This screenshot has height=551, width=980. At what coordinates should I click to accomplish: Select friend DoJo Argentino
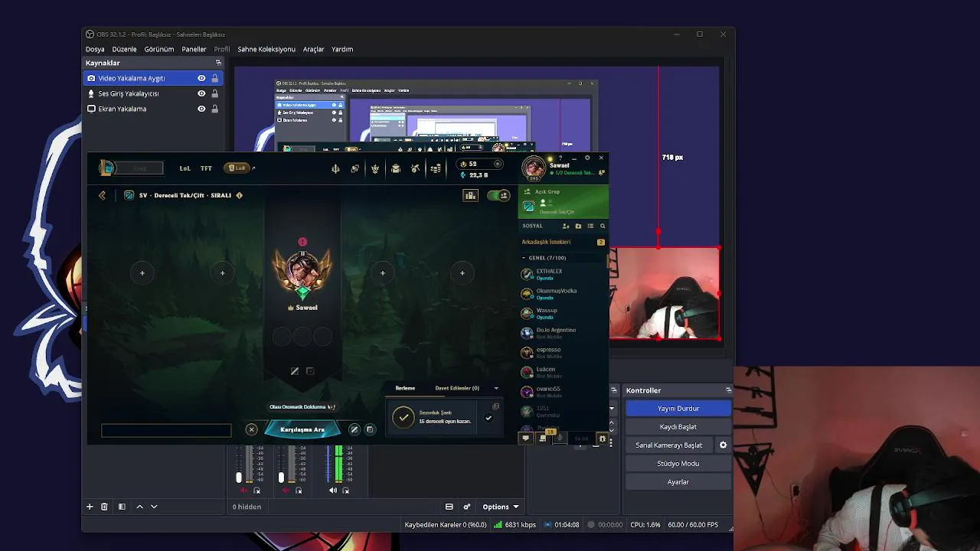563,333
